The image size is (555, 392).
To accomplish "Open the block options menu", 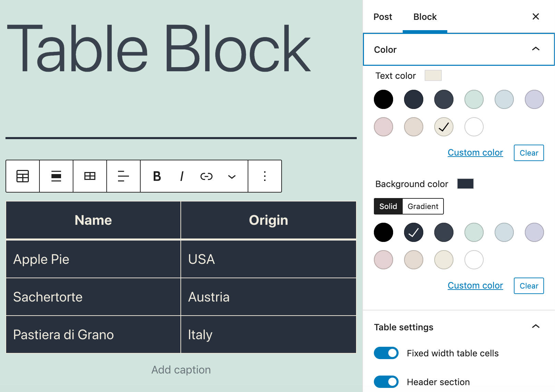I will (x=264, y=176).
